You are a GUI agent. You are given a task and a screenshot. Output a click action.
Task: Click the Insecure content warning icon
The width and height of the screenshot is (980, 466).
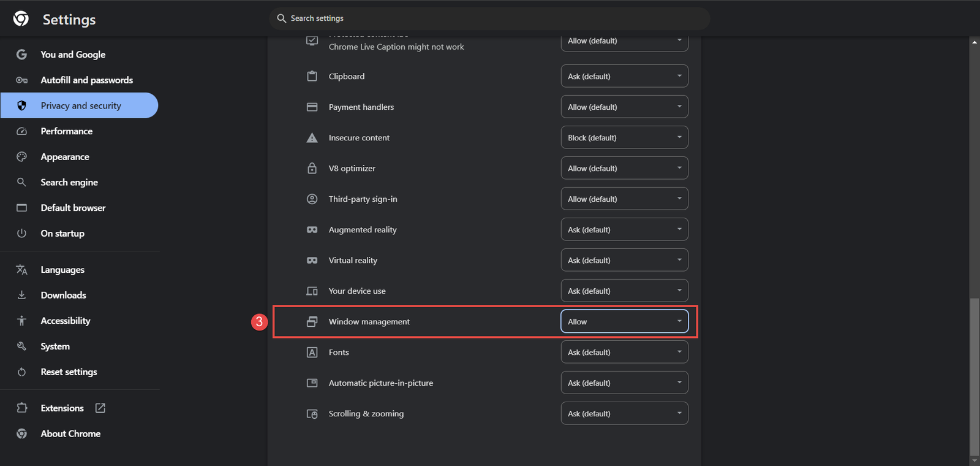pyautogui.click(x=312, y=137)
